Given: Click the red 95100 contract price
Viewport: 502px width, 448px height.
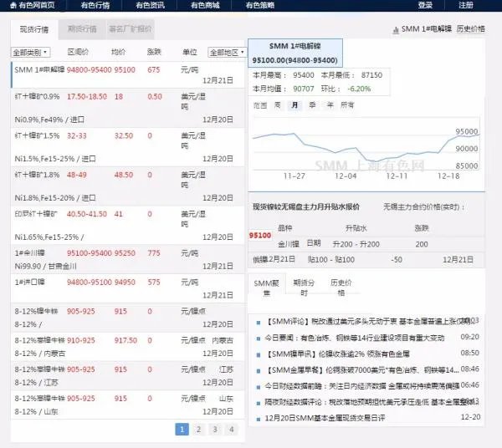Looking at the screenshot, I should [260, 236].
